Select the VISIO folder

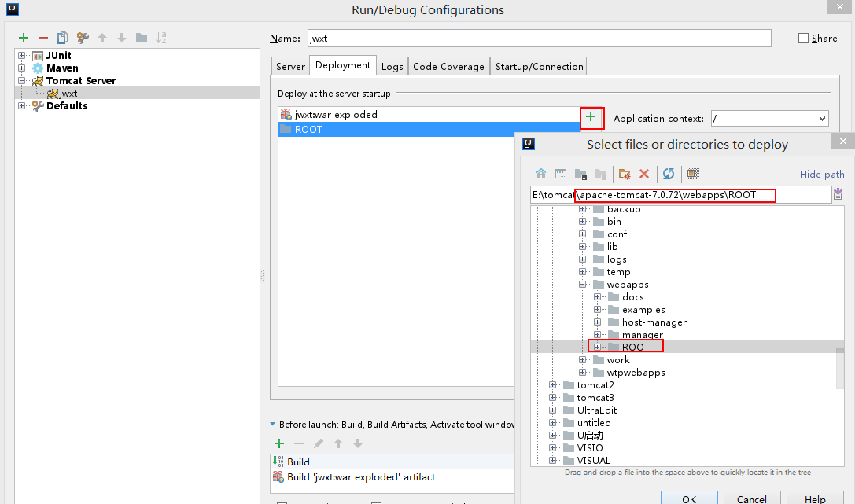click(x=589, y=448)
